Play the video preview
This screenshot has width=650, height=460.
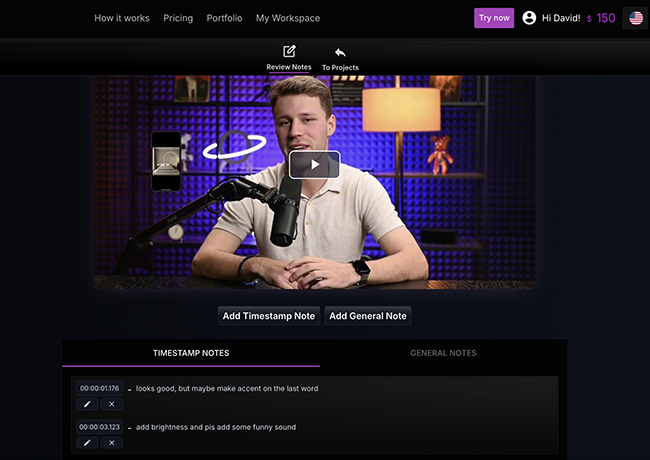click(x=314, y=164)
